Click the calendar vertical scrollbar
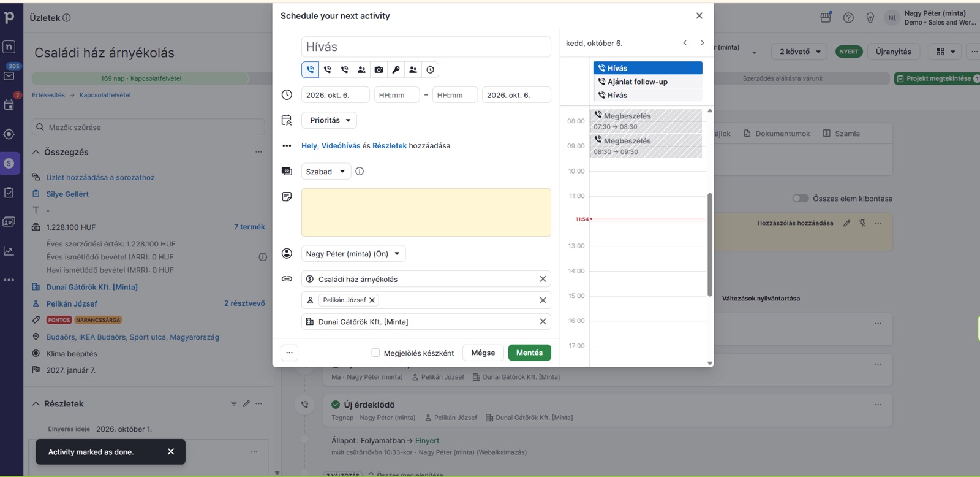Screen dimensions: 980x477 click(x=710, y=245)
